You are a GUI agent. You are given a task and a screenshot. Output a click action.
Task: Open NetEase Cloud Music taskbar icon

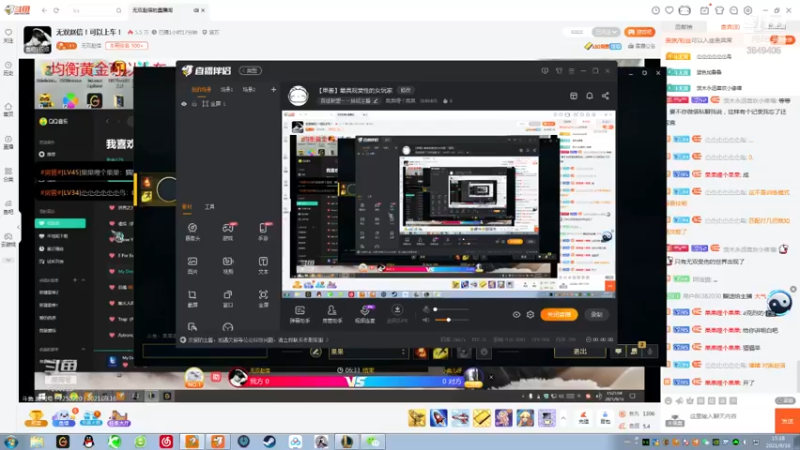[166, 441]
